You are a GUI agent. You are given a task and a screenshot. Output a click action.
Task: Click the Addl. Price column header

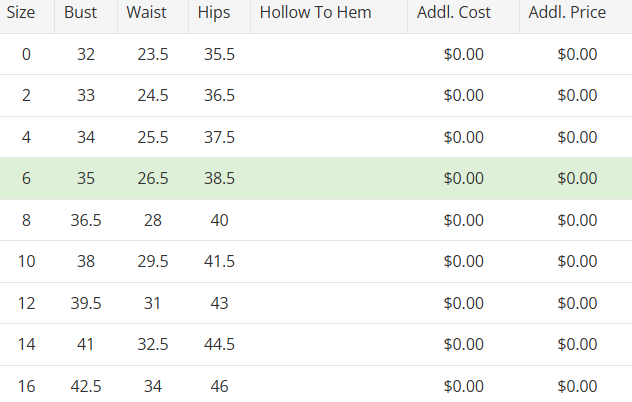coord(567,13)
